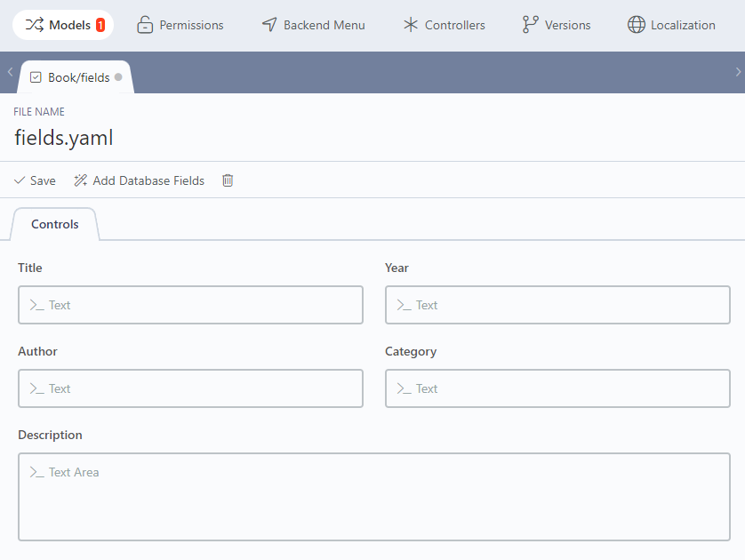745x560 pixels.
Task: Open the Backend Menu section
Action: pos(314,25)
